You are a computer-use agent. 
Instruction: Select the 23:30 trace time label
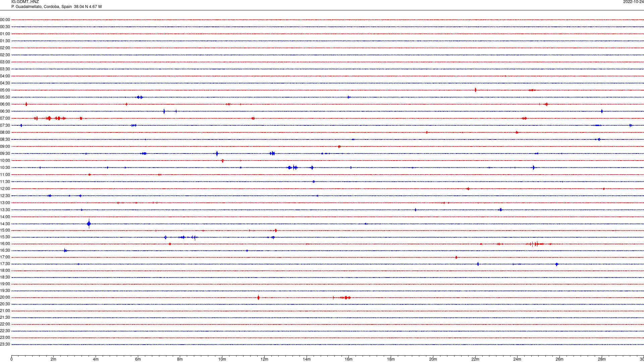[x=5, y=344]
